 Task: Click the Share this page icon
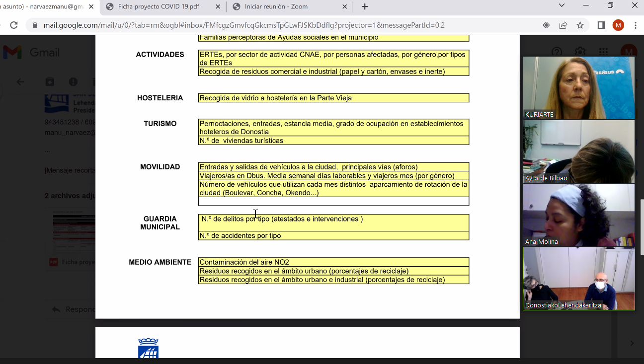(x=563, y=25)
